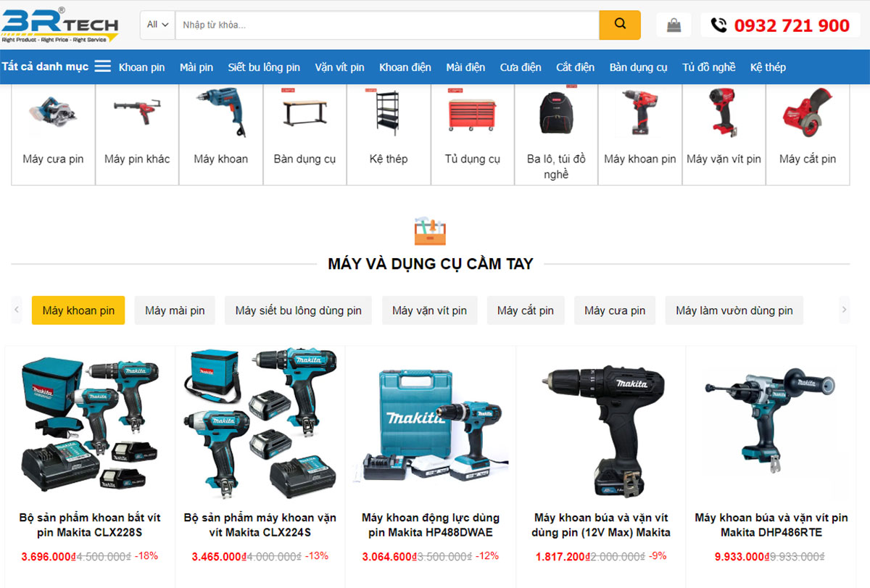
Task: Click the right arrow of the tab carousel
Action: click(844, 310)
